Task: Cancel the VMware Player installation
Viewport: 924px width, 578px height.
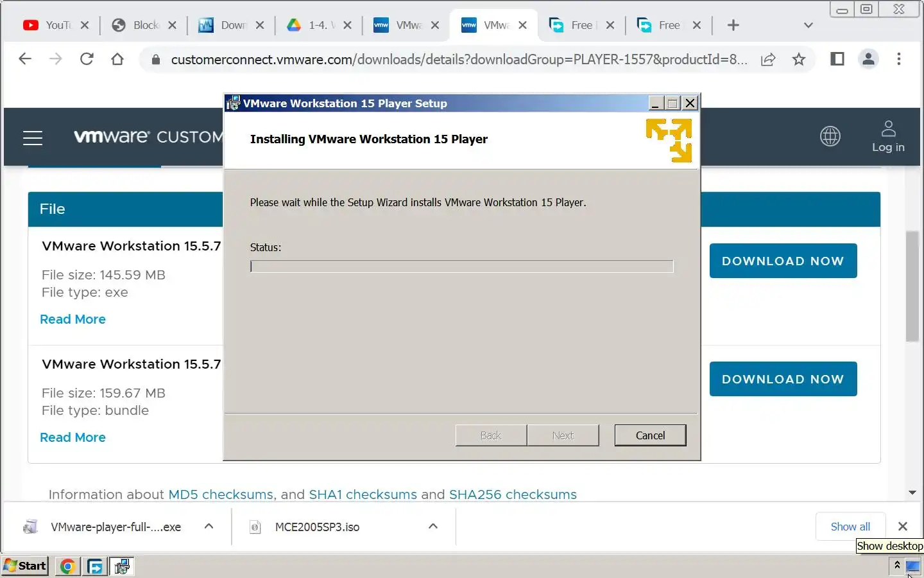Action: (650, 435)
